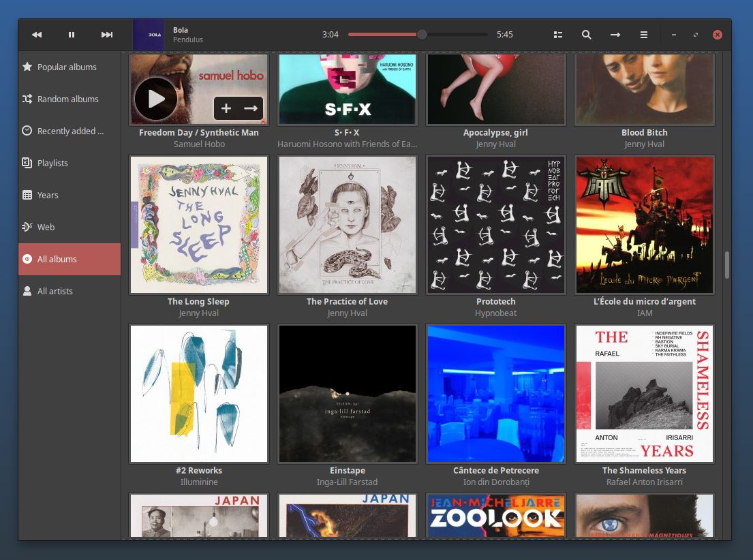Go to Playlists
The image size is (753, 560).
pos(70,163)
